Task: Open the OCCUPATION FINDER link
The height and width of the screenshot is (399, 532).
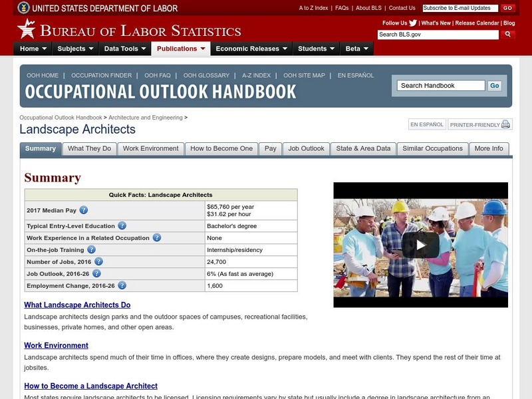Action: click(x=102, y=75)
